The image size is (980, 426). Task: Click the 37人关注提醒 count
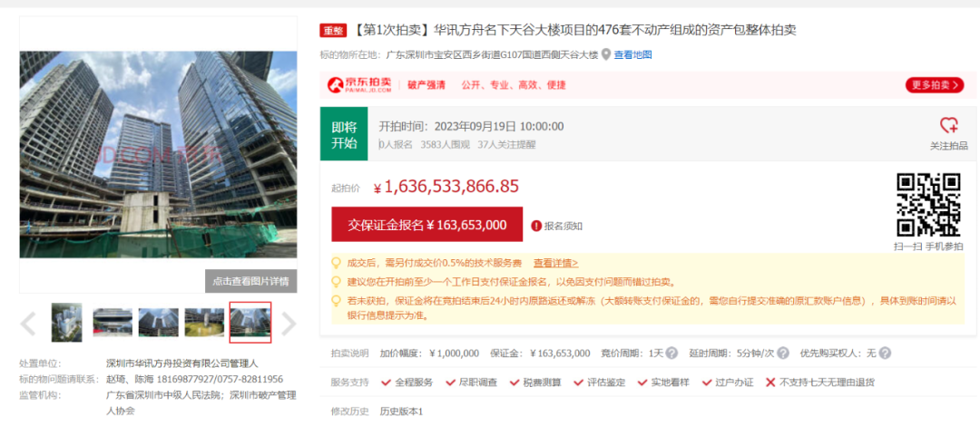click(x=506, y=145)
